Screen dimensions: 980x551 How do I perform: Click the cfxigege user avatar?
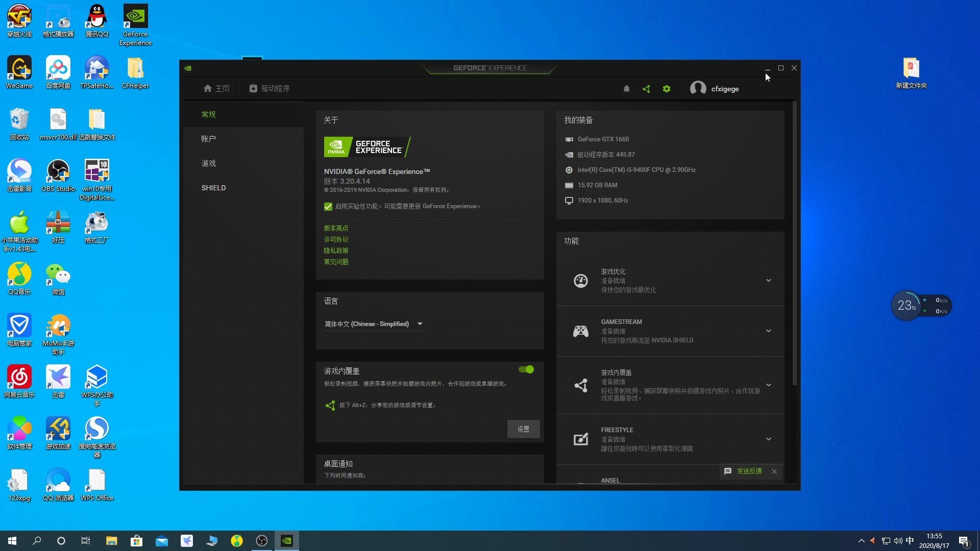698,88
